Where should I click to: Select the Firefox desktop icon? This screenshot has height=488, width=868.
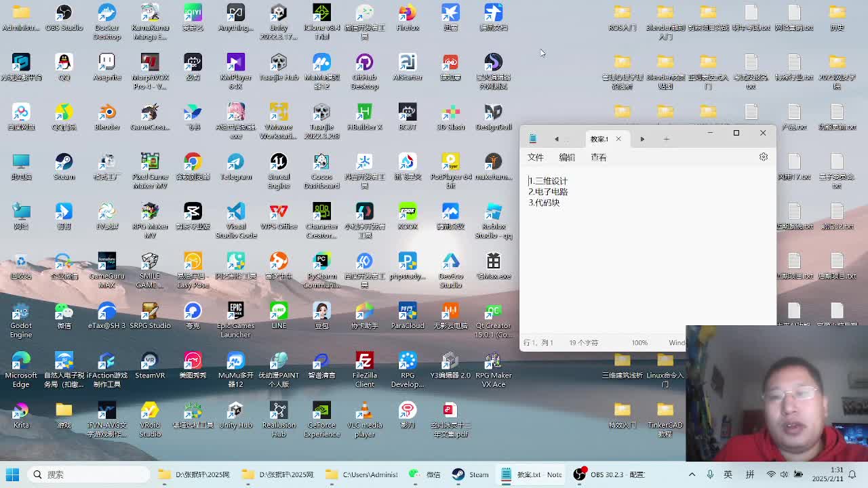click(408, 18)
